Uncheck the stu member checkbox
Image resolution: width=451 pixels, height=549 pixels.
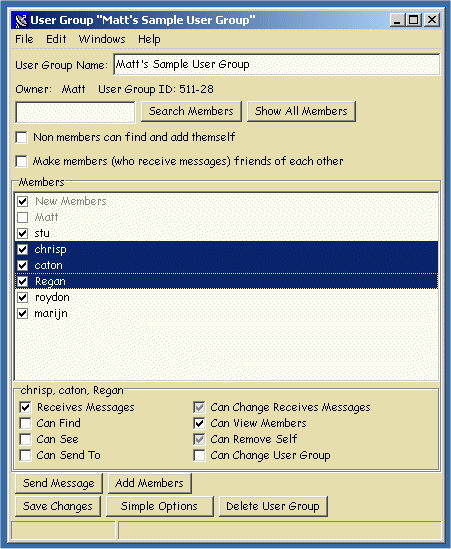point(23,233)
